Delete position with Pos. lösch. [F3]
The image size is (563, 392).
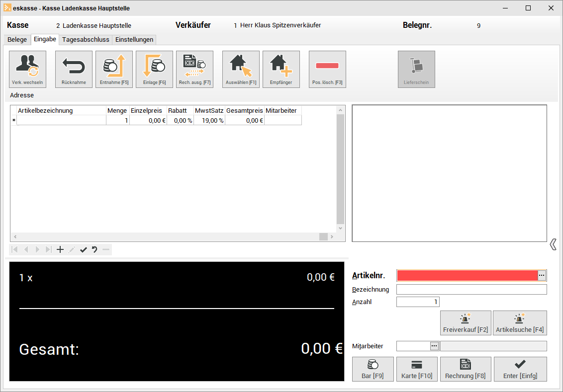point(327,69)
